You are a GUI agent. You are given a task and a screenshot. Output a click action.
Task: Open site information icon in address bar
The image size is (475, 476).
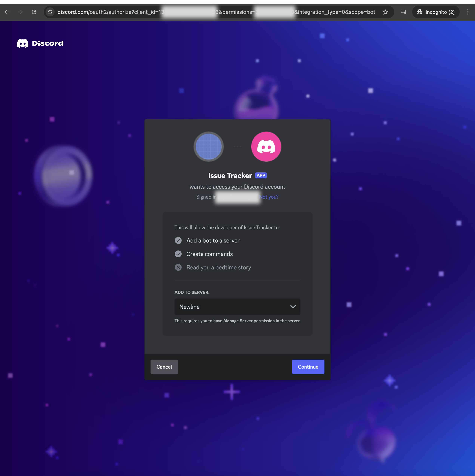point(50,12)
